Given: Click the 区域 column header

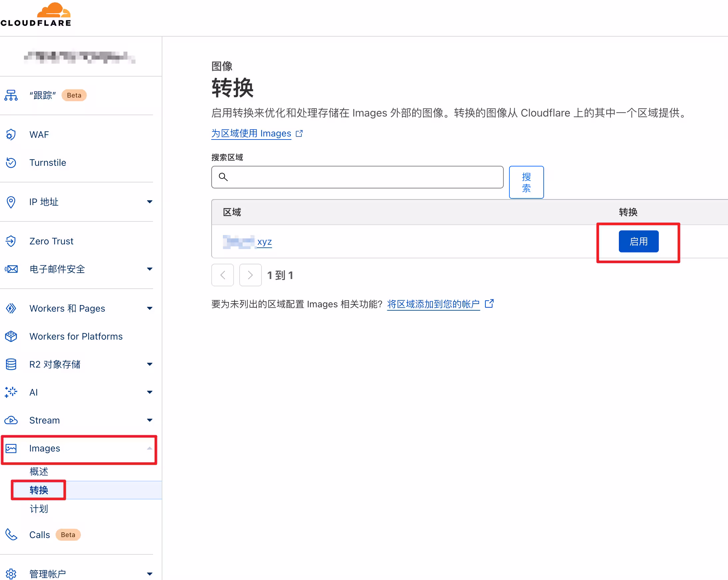Looking at the screenshot, I should click(232, 212).
